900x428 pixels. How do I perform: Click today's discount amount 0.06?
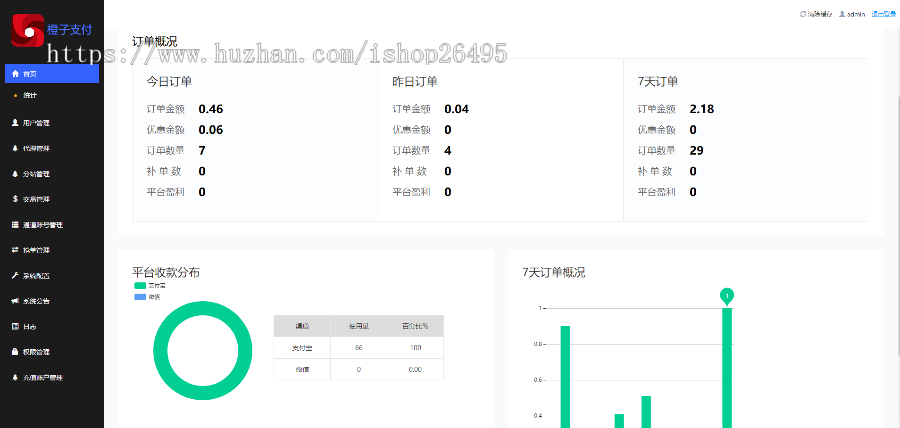[211, 130]
